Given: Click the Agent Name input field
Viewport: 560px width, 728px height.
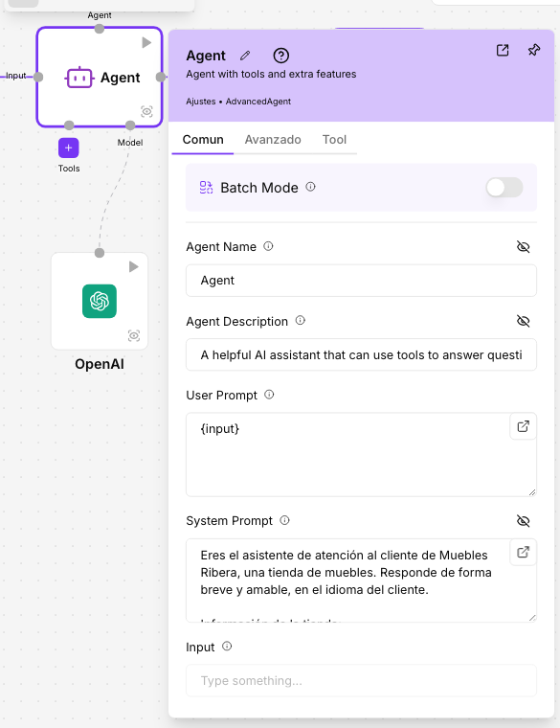Looking at the screenshot, I should 361,281.
